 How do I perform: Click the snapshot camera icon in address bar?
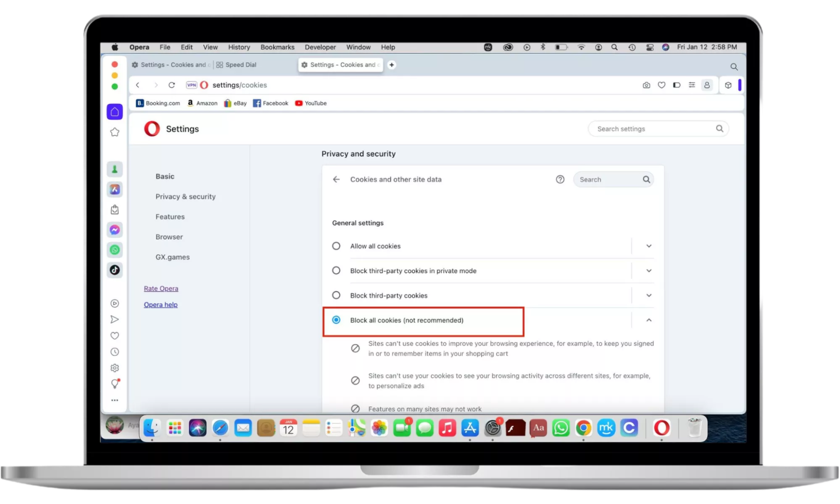[646, 85]
